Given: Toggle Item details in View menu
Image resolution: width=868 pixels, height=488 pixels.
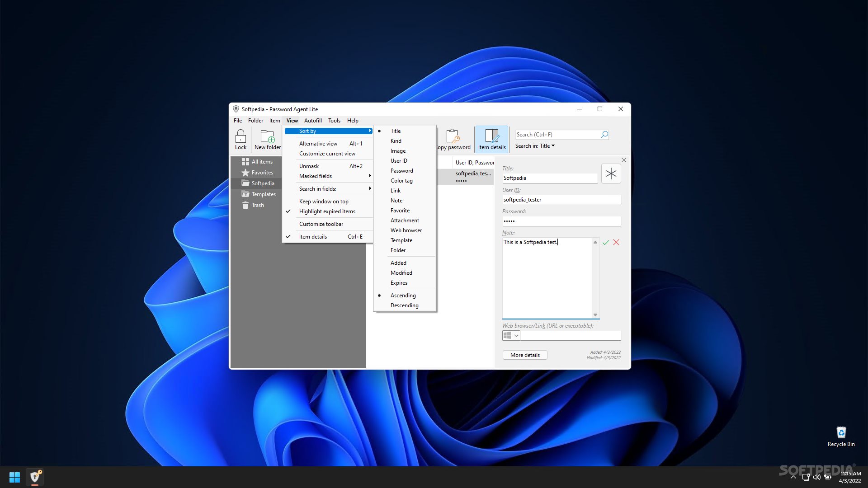Looking at the screenshot, I should point(328,237).
